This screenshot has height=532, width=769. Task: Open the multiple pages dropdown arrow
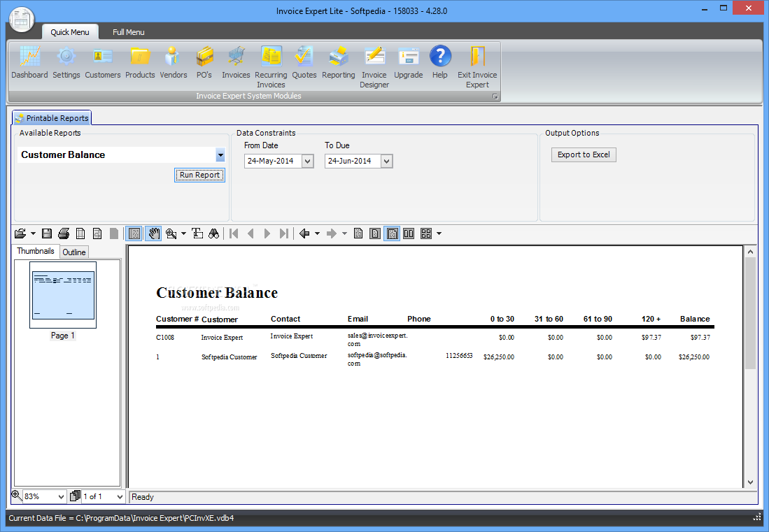click(x=439, y=233)
